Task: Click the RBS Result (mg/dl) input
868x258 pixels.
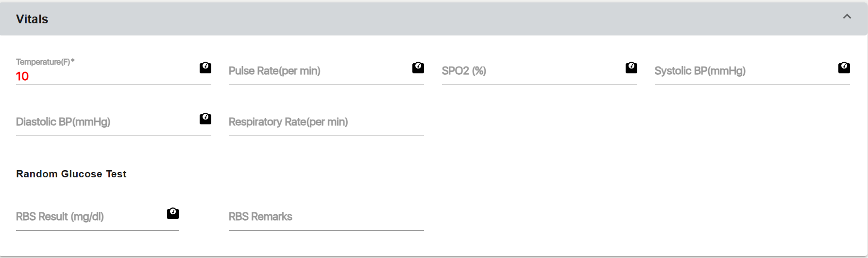Action: pyautogui.click(x=91, y=217)
